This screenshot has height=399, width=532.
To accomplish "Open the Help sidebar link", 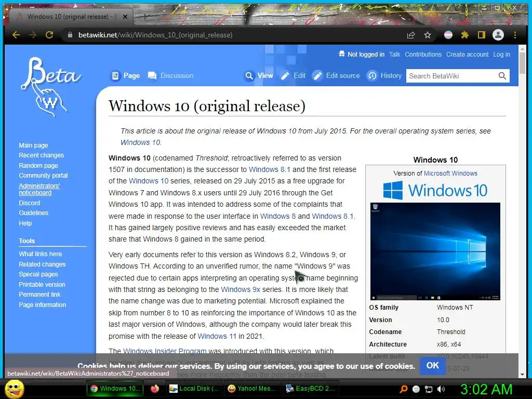I will click(x=25, y=223).
